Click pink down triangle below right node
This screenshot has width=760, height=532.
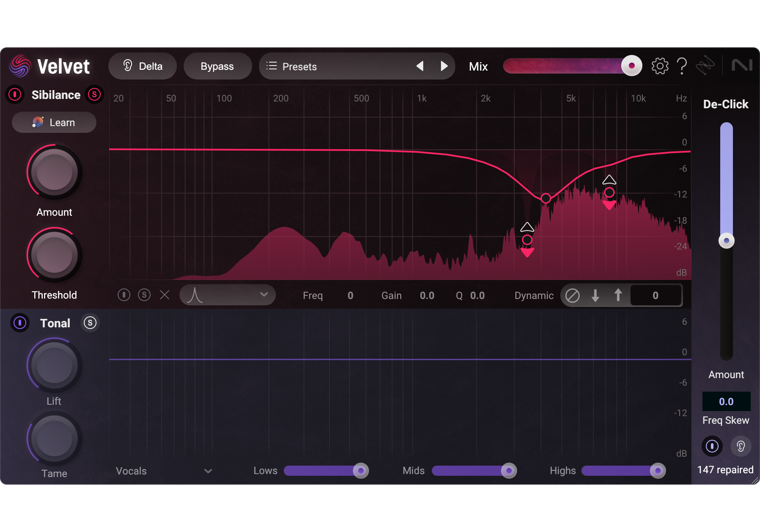tap(609, 205)
